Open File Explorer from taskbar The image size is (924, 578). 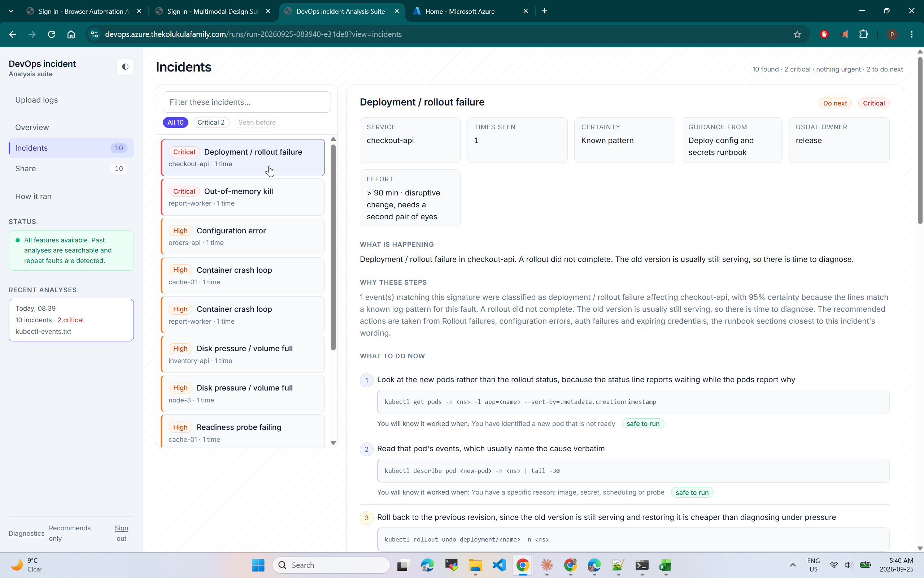click(475, 565)
